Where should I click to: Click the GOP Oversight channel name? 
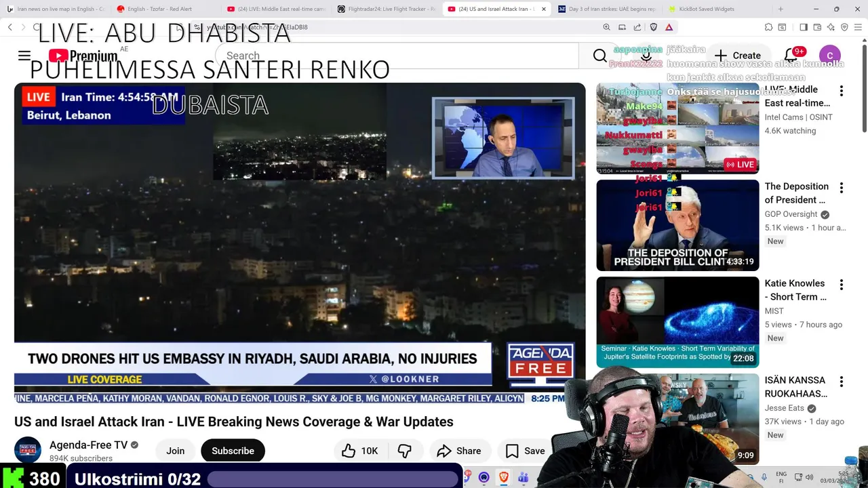tap(791, 214)
